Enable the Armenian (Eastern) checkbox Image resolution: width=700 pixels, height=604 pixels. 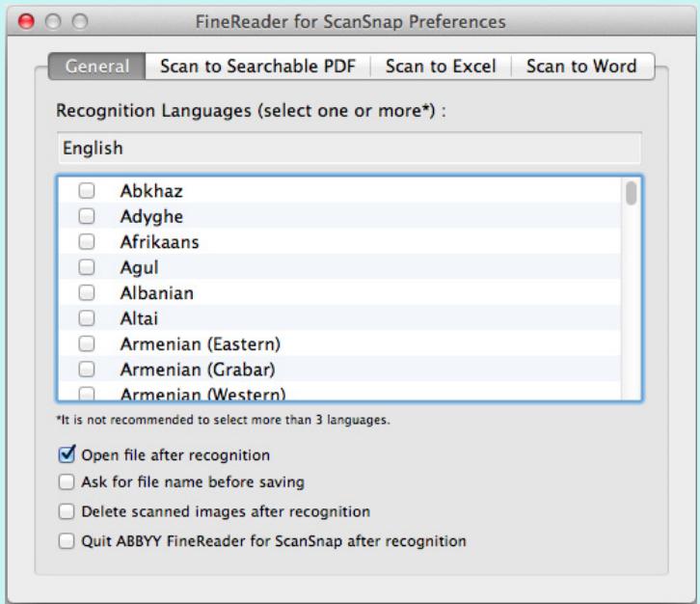pos(87,343)
